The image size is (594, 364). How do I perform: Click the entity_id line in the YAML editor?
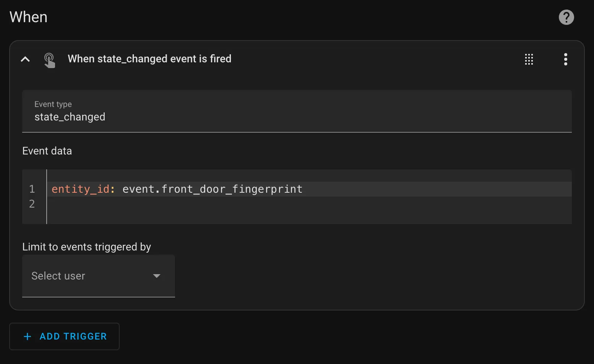[x=176, y=188]
